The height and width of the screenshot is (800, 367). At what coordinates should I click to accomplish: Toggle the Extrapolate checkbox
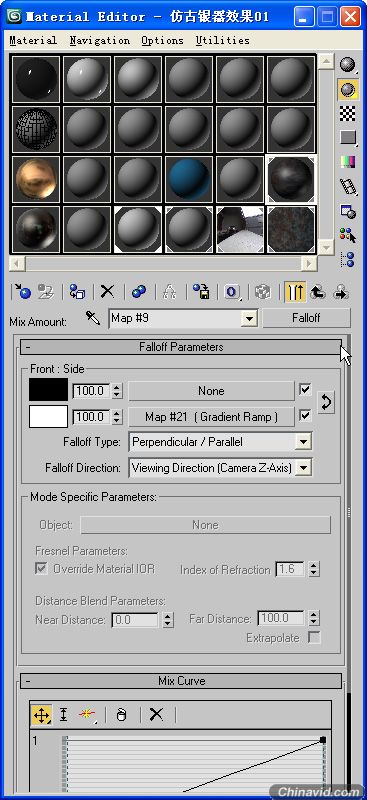(314, 638)
